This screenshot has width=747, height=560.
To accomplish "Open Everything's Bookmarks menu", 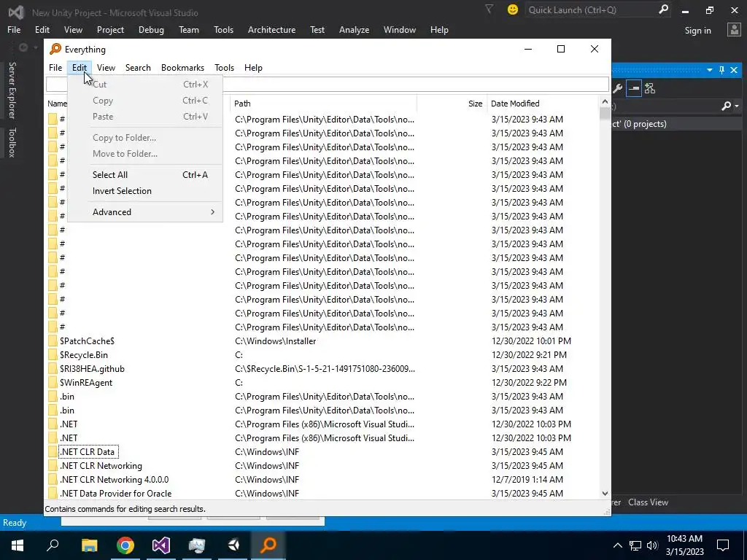I will point(182,68).
